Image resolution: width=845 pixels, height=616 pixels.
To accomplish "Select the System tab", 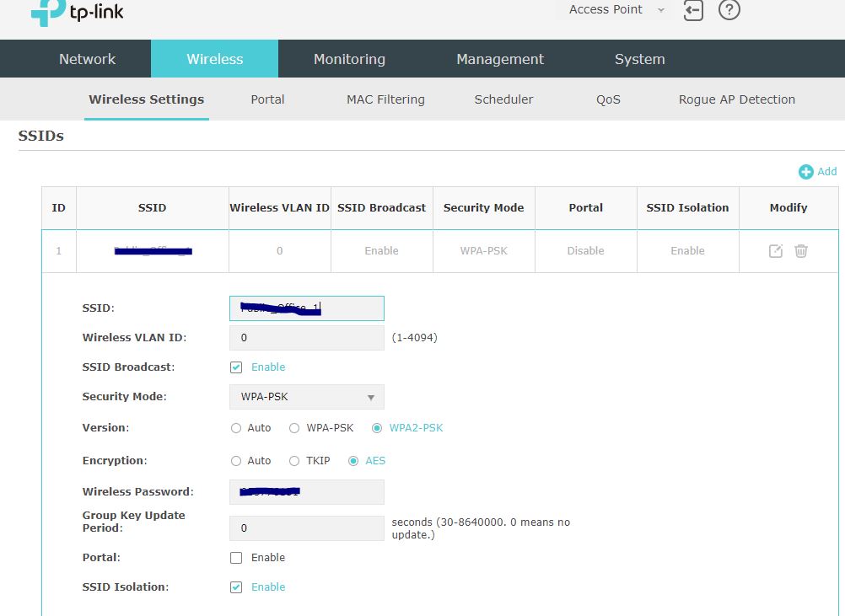I will pyautogui.click(x=640, y=59).
